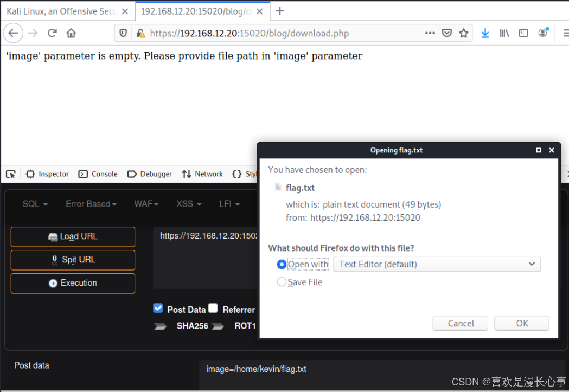Screen dimensions: 569x392
Task: Select the Save File radio button
Action: 281,282
